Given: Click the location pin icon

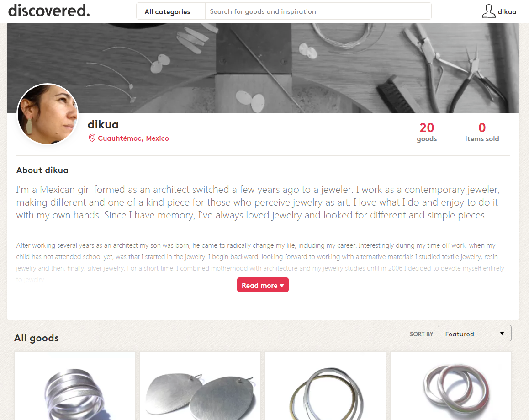Looking at the screenshot, I should click(x=92, y=138).
